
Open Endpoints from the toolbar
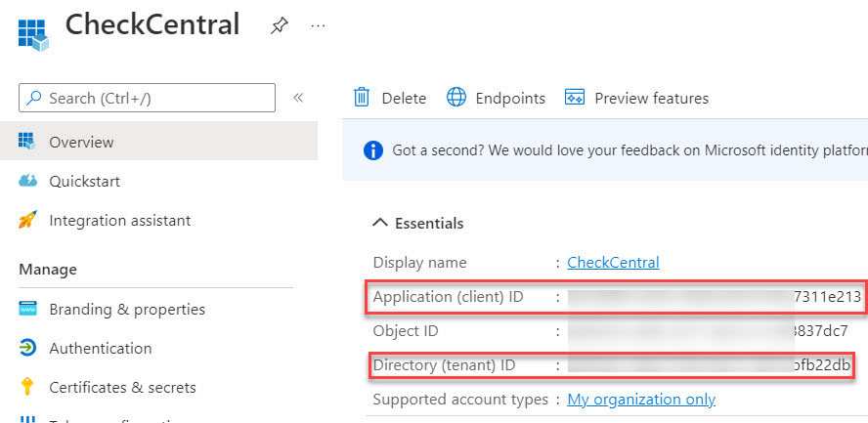pyautogui.click(x=496, y=98)
